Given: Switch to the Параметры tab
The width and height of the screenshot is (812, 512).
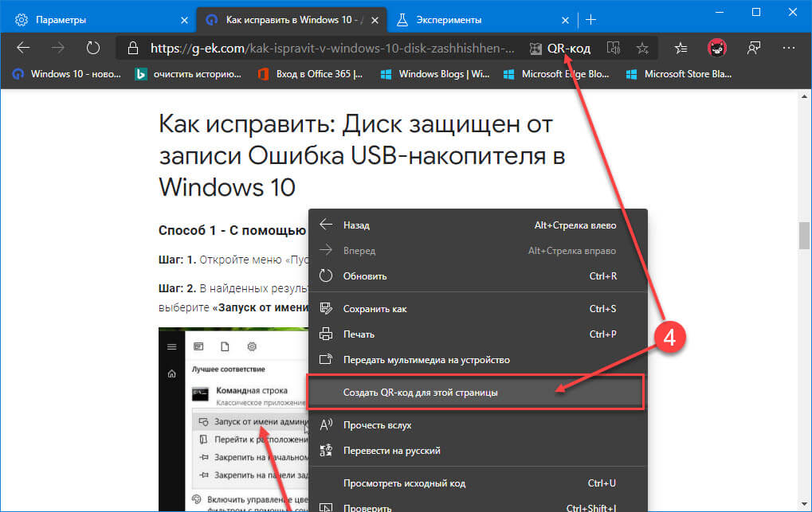Looking at the screenshot, I should (98, 20).
